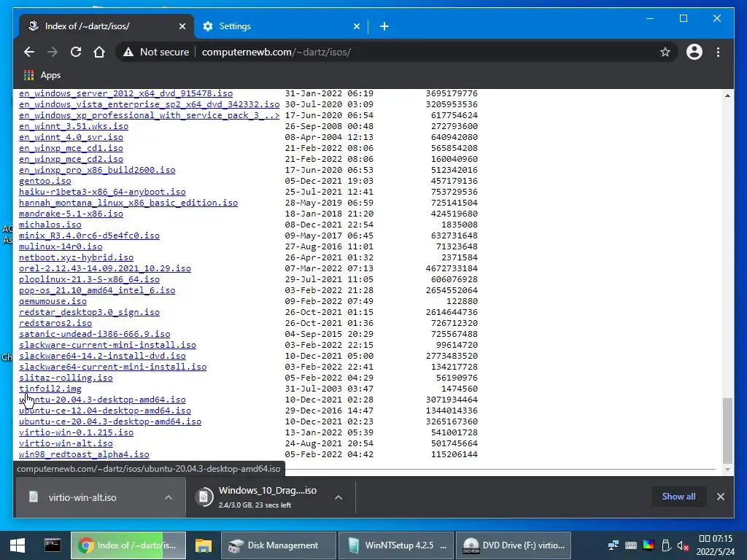
Task: Switch to WinNTSetup 4.2.5 in taskbar
Action: [396, 545]
